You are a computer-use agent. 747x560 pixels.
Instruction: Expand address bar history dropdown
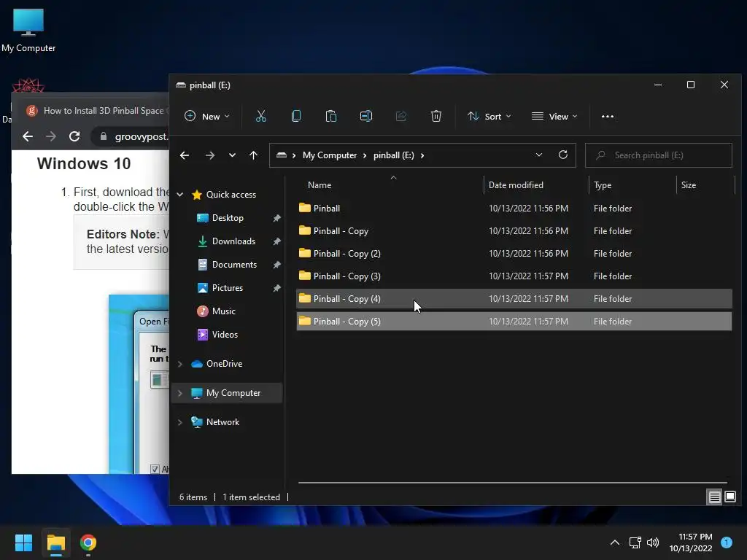click(539, 155)
